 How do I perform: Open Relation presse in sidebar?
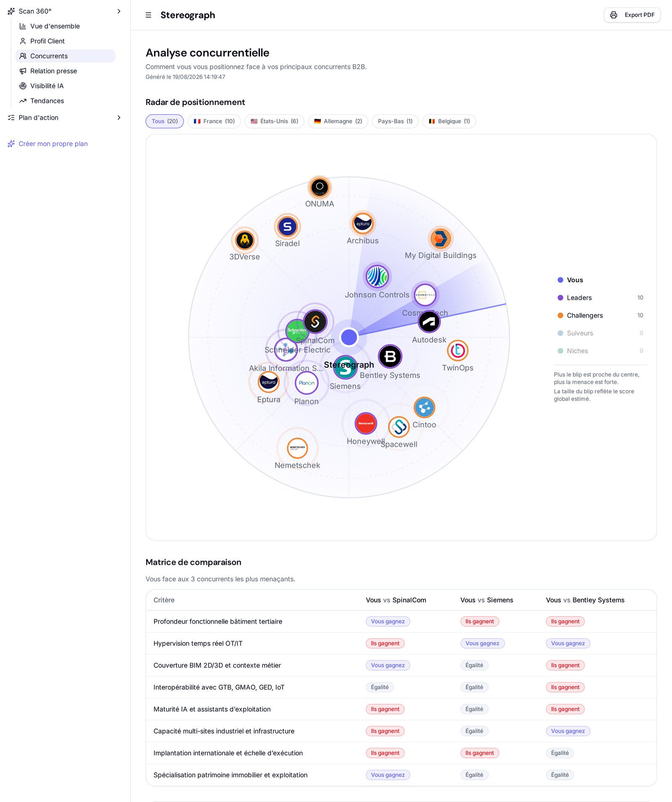pos(65,71)
